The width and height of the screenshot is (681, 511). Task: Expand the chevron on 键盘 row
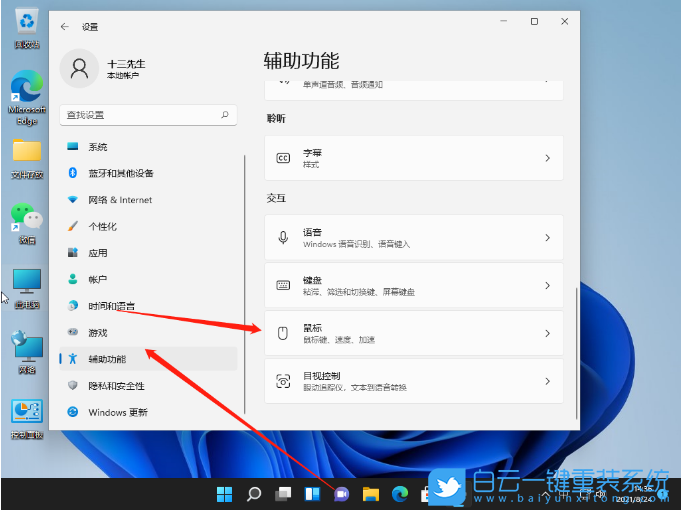coord(547,285)
